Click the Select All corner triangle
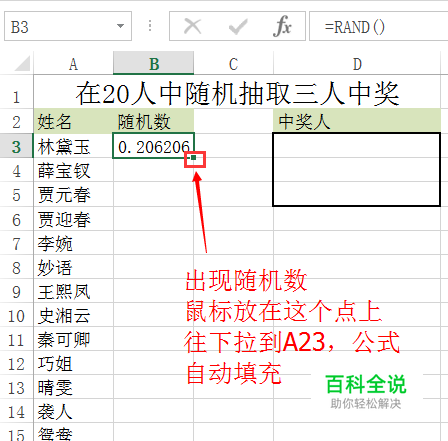Screen dimensions: 448x441 pyautogui.click(x=22, y=63)
